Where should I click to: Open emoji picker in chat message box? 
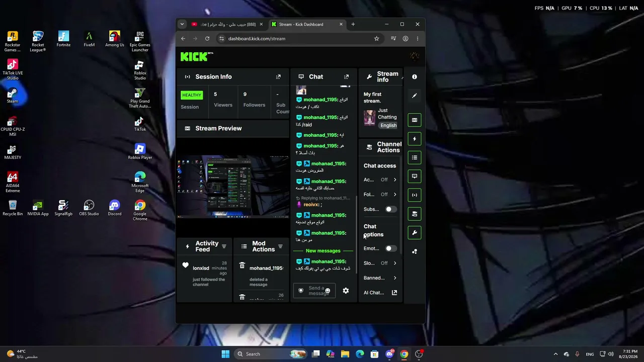[x=328, y=291]
